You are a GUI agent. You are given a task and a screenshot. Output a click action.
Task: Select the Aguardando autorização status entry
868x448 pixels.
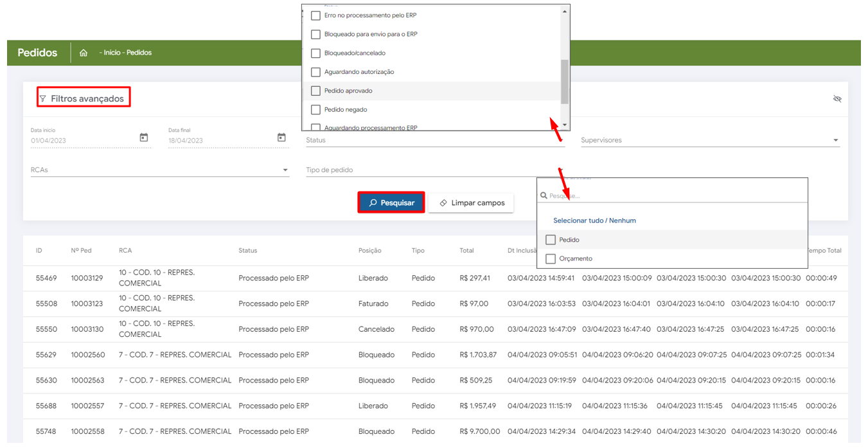coord(359,72)
